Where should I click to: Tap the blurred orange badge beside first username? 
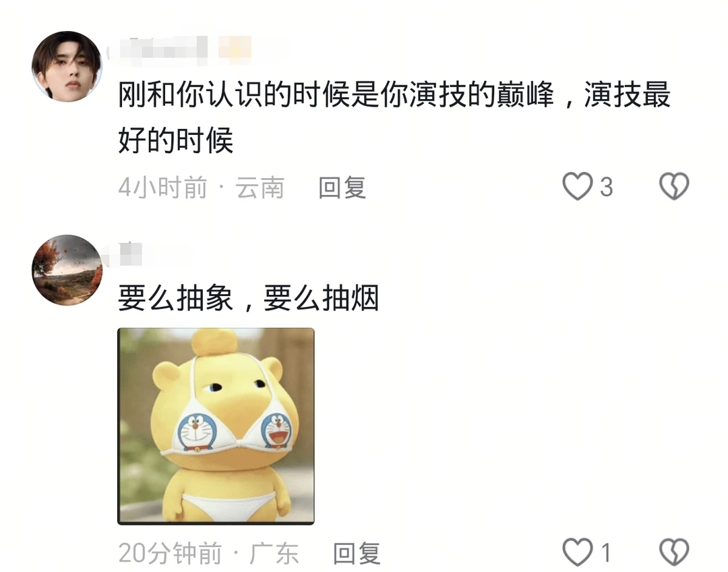point(235,49)
